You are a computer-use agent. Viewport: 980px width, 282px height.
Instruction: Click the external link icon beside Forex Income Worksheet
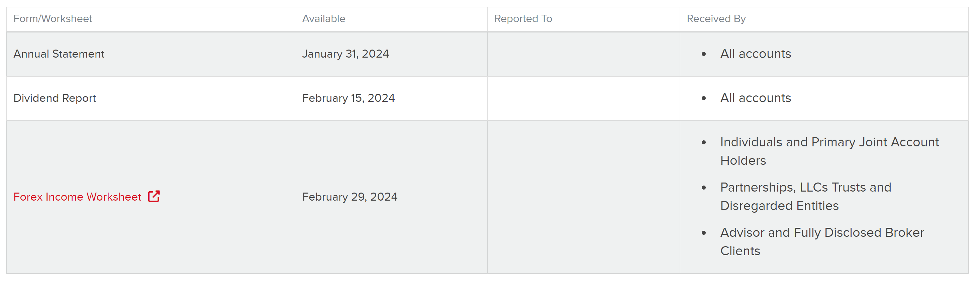154,196
